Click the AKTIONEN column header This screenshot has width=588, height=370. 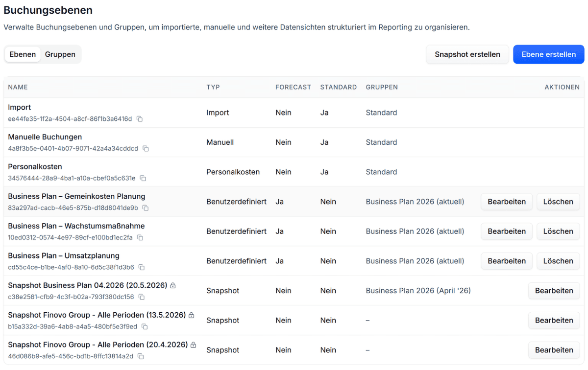pos(562,87)
